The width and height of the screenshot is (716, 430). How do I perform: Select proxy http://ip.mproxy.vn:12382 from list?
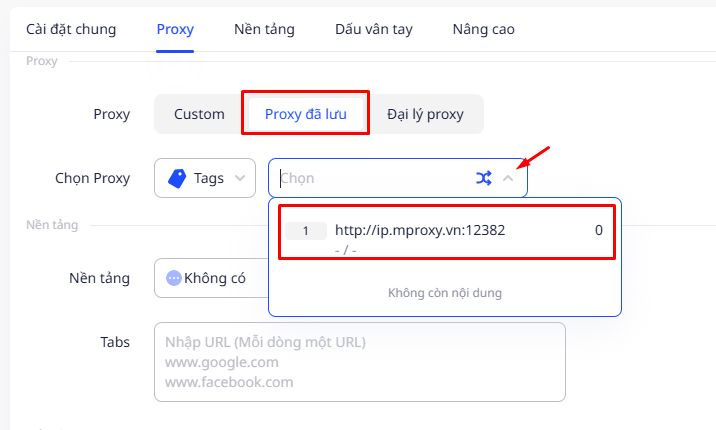pyautogui.click(x=420, y=230)
